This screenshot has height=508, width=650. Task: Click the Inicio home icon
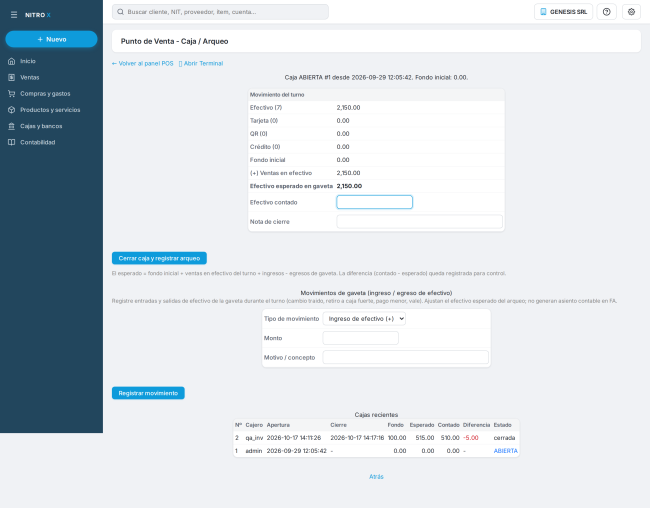pos(12,61)
